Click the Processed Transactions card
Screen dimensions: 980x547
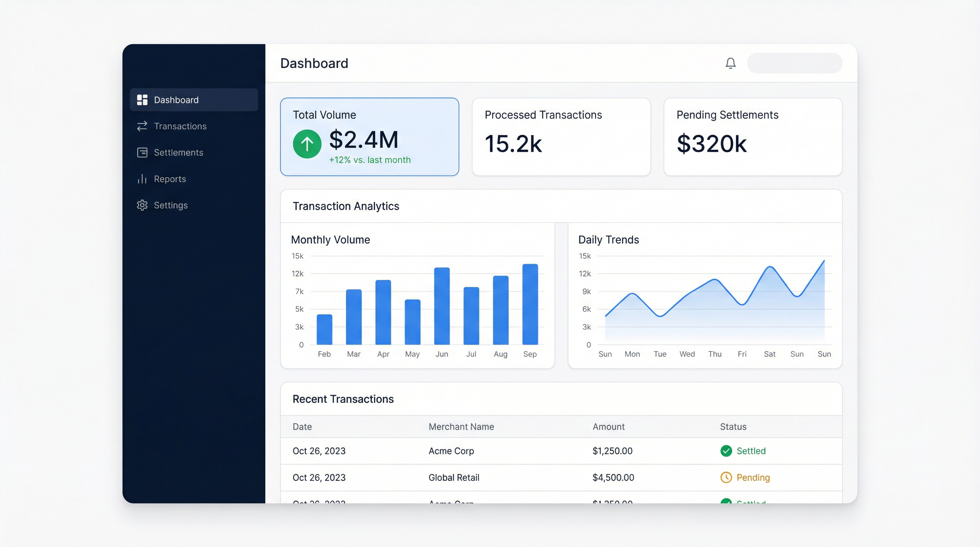coord(561,137)
